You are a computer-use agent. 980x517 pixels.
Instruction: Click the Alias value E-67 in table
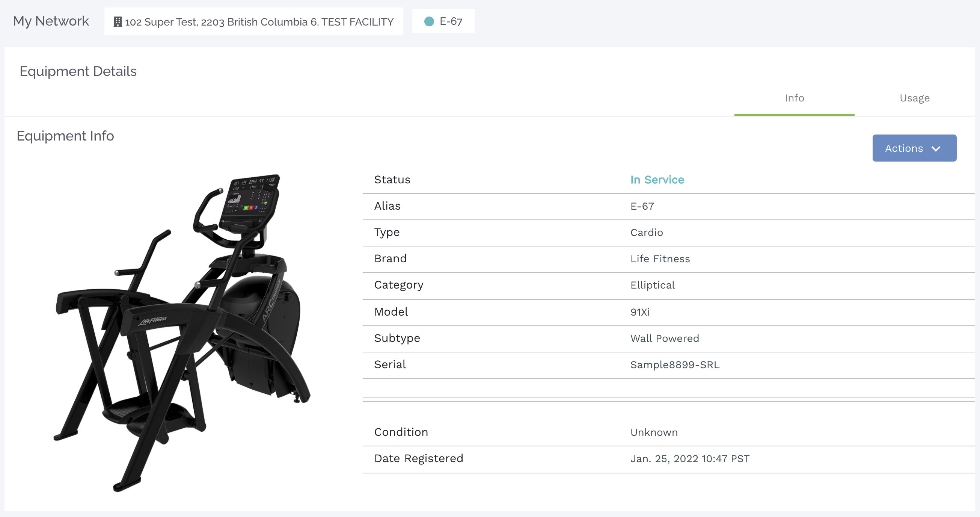pyautogui.click(x=642, y=206)
